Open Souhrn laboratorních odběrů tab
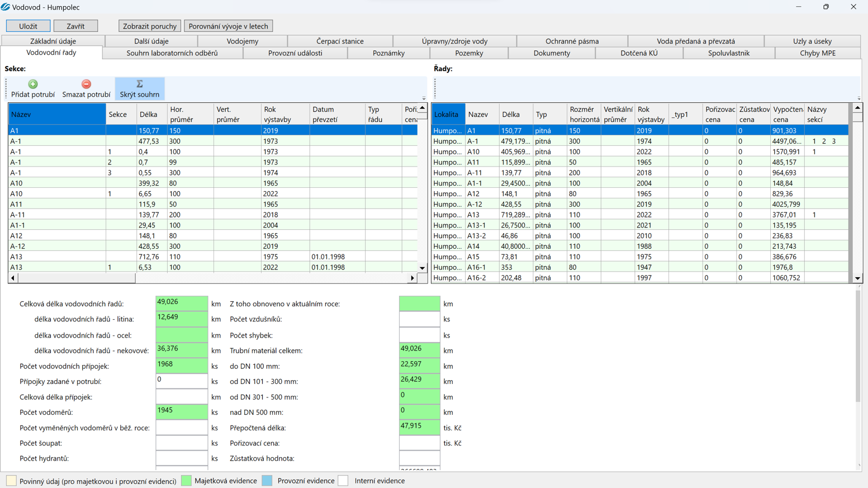The image size is (868, 488). point(172,53)
